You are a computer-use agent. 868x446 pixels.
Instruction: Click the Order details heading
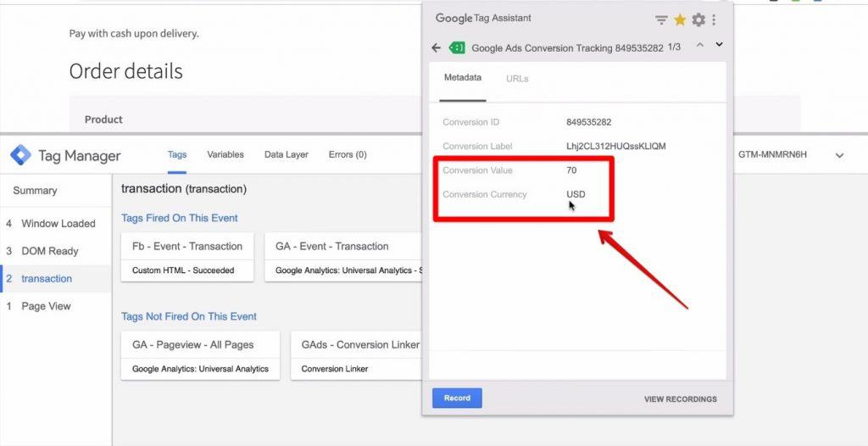coord(125,71)
